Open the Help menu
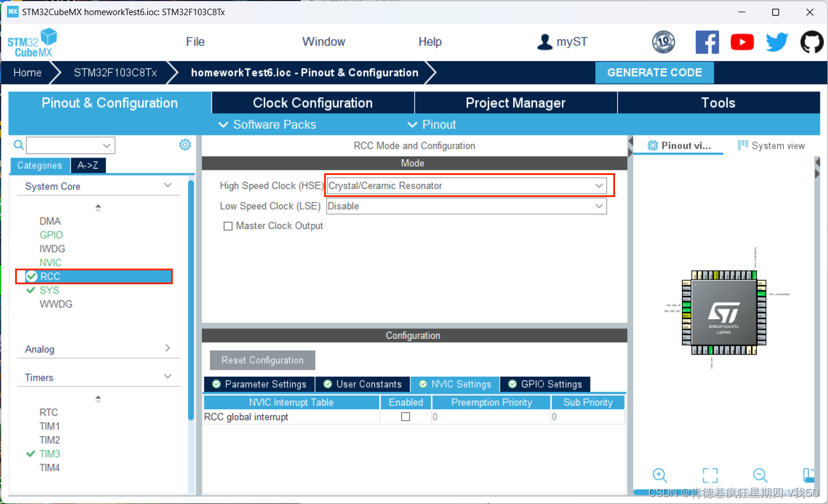This screenshot has width=828, height=504. 430,42
